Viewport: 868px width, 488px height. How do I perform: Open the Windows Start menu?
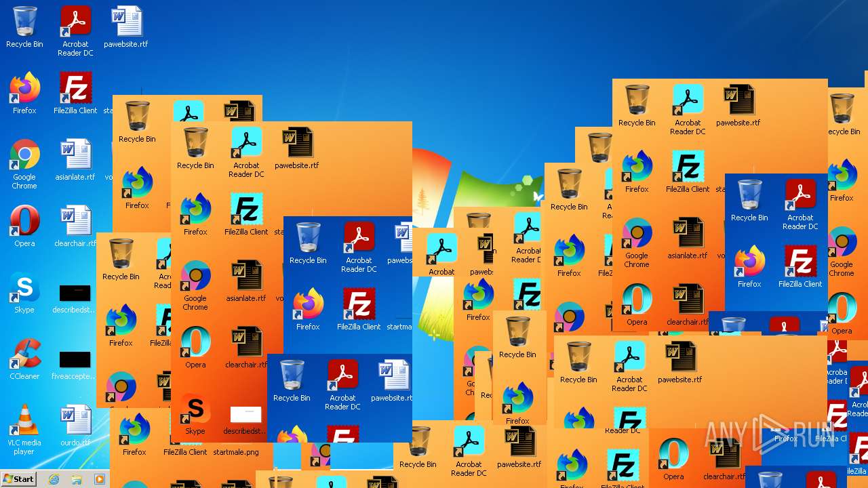coord(19,479)
